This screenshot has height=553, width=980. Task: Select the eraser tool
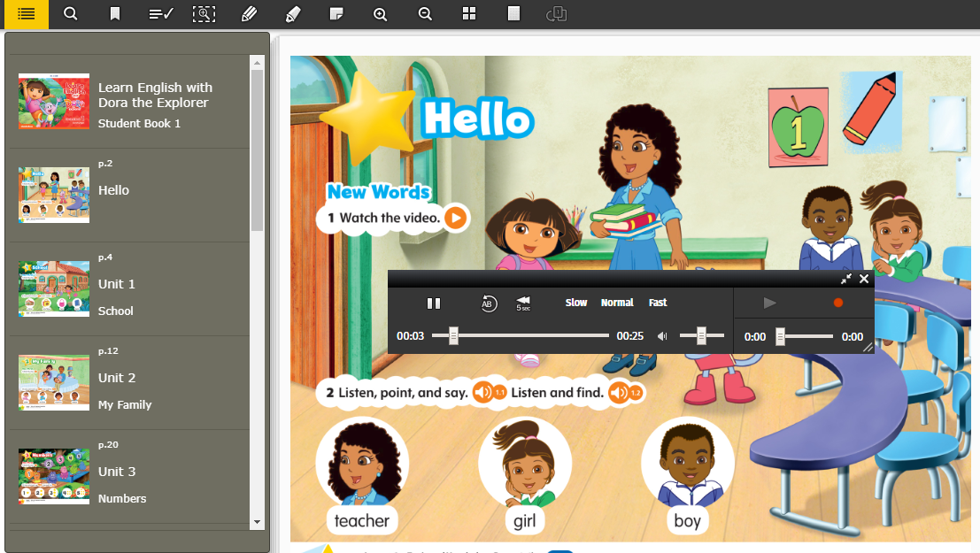293,14
